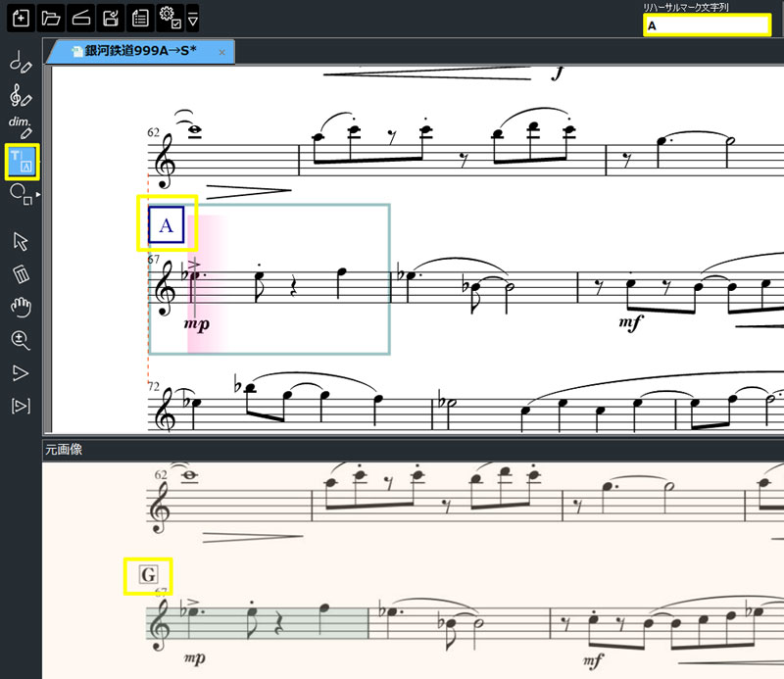Click the G rehearsal mark in original image
This screenshot has height=679, width=784.
click(x=149, y=574)
